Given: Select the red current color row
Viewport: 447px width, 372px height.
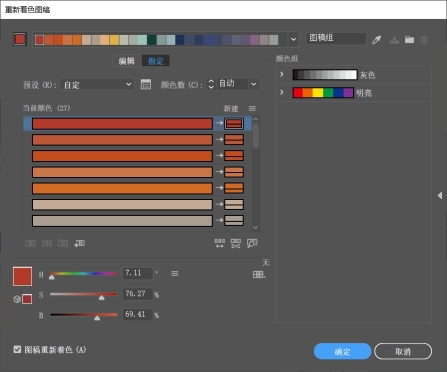Looking at the screenshot, I should pyautogui.click(x=122, y=124).
